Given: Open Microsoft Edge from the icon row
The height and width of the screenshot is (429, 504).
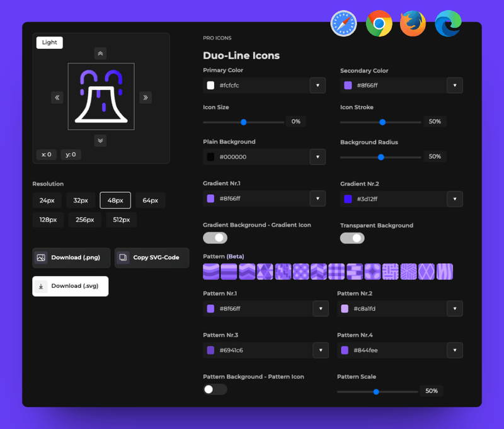Looking at the screenshot, I should coord(447,23).
